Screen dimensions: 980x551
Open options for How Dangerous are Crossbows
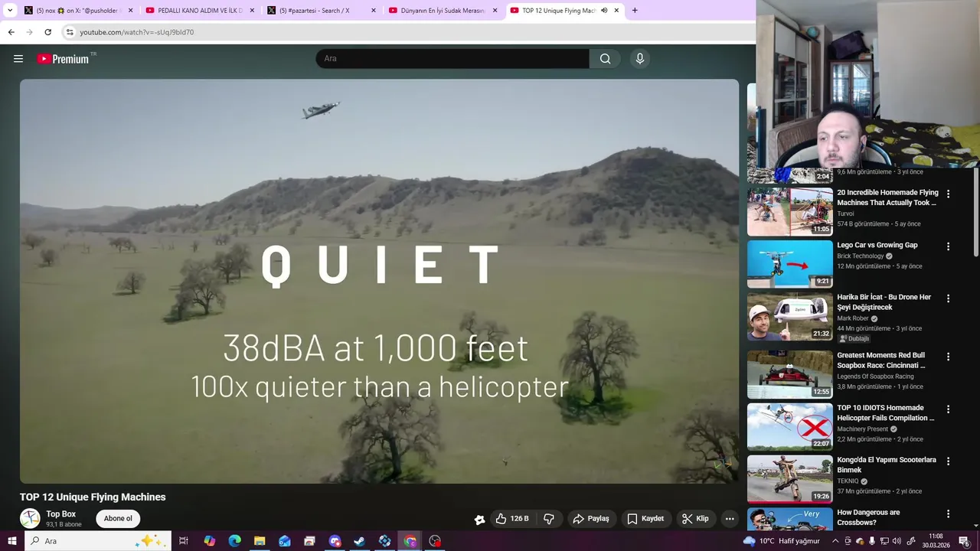tap(948, 514)
